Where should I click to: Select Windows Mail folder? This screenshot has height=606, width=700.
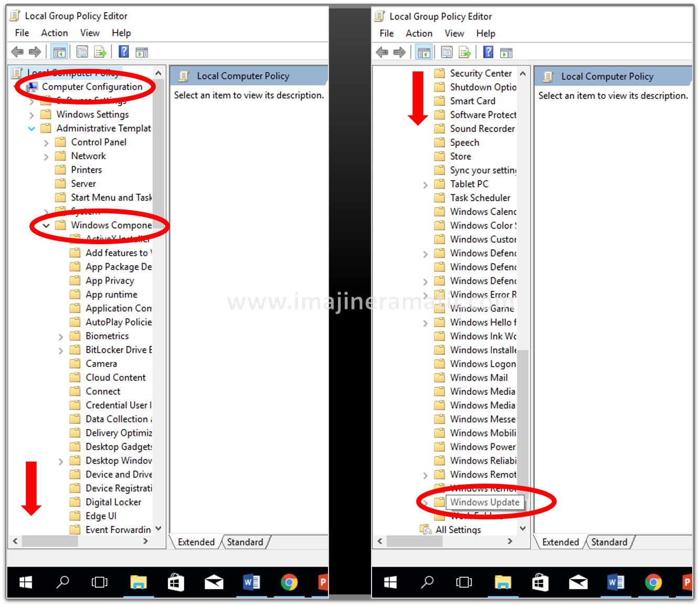click(479, 378)
